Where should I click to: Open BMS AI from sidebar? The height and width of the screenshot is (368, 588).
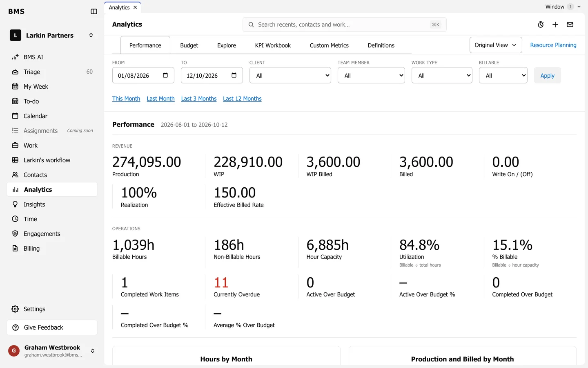click(52, 57)
